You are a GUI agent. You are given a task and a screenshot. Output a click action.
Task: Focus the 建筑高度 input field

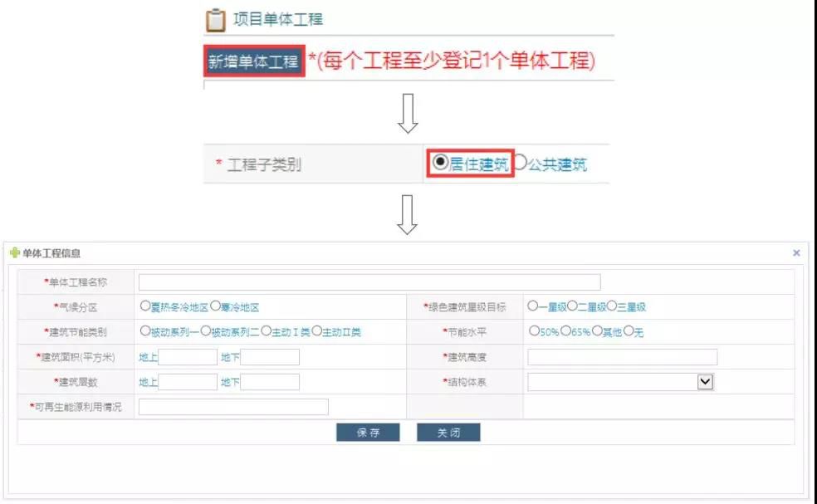623,357
